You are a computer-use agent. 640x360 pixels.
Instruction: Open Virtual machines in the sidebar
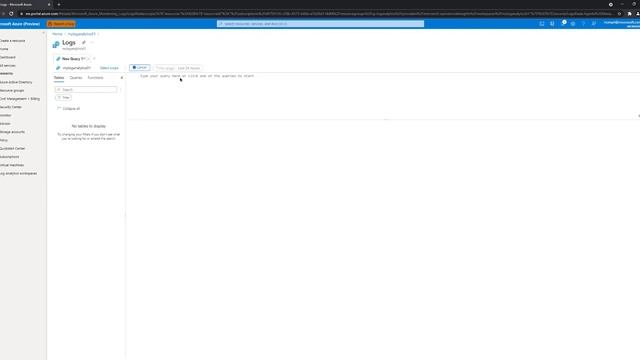pyautogui.click(x=12, y=165)
